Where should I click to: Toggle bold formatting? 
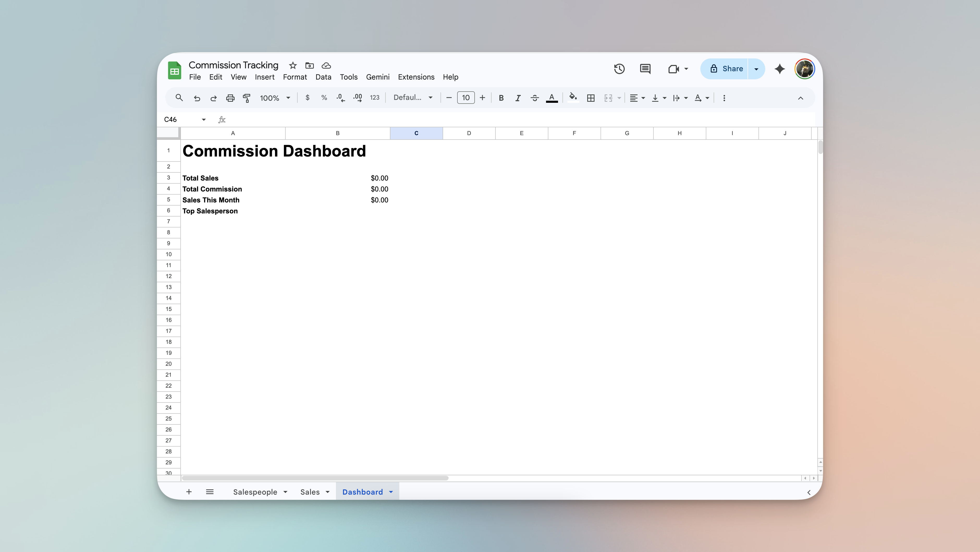click(501, 98)
